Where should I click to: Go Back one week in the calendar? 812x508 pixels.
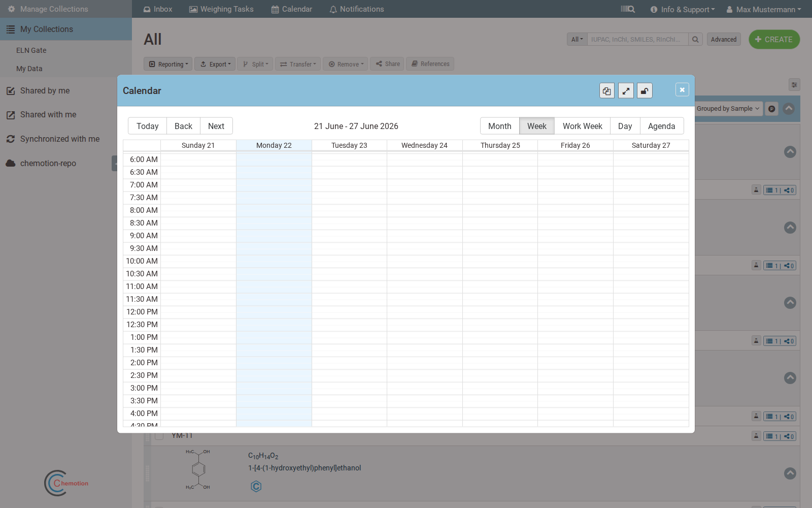[183, 126]
